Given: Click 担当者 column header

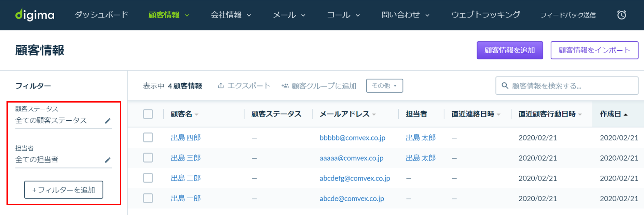Looking at the screenshot, I should point(416,114).
